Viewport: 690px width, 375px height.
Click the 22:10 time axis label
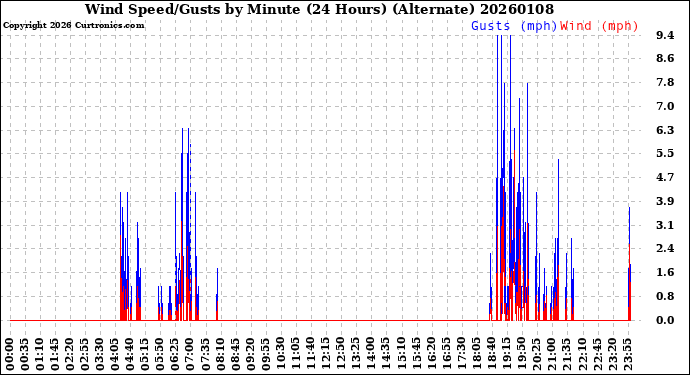[x=582, y=355]
